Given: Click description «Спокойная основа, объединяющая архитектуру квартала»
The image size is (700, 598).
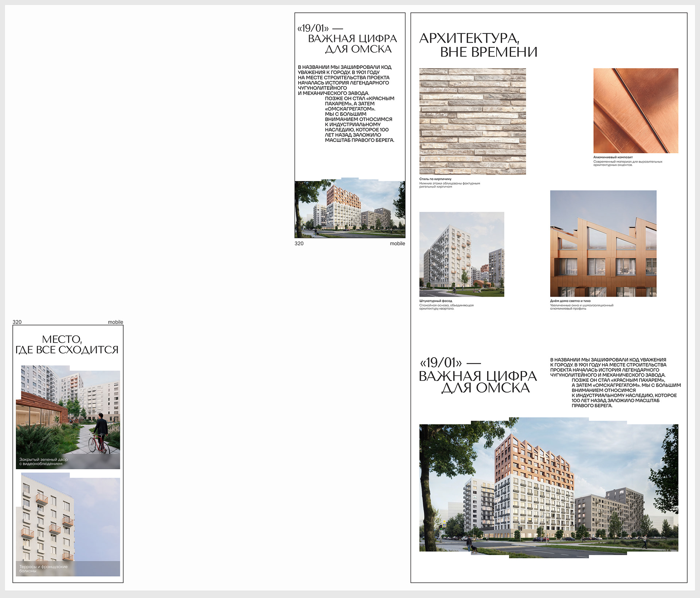Looking at the screenshot, I should point(446,307).
